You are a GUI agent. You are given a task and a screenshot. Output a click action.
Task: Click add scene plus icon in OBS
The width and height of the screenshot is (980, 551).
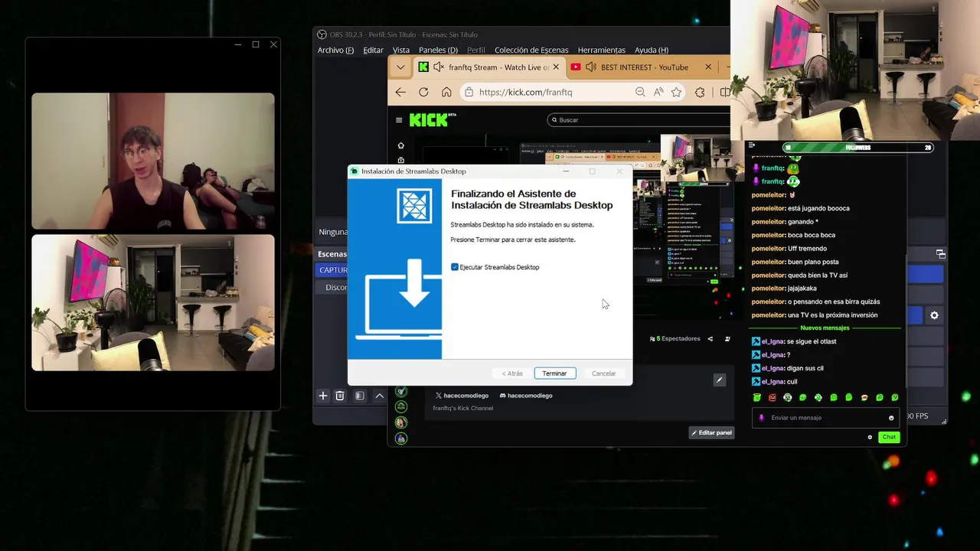click(323, 396)
